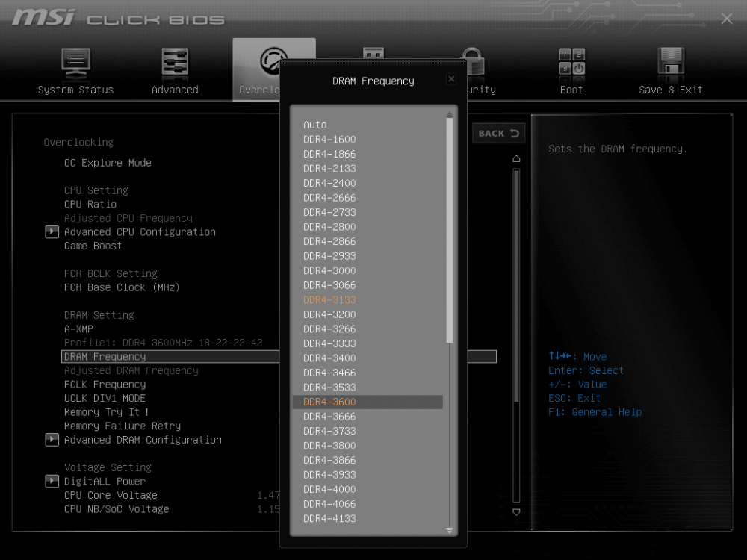Viewport: 747px width, 560px height.
Task: Select FCLK Frequency setting
Action: pyautogui.click(x=105, y=385)
